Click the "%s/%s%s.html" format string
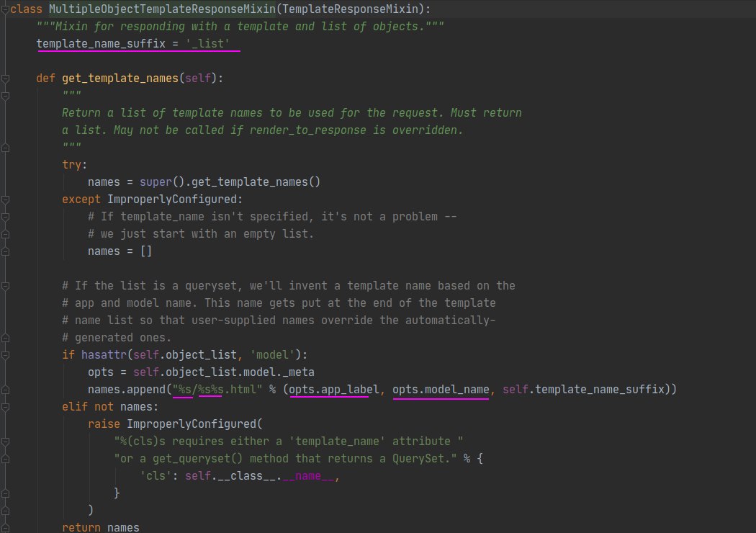Viewport: 756px width, 533px height. coord(217,389)
